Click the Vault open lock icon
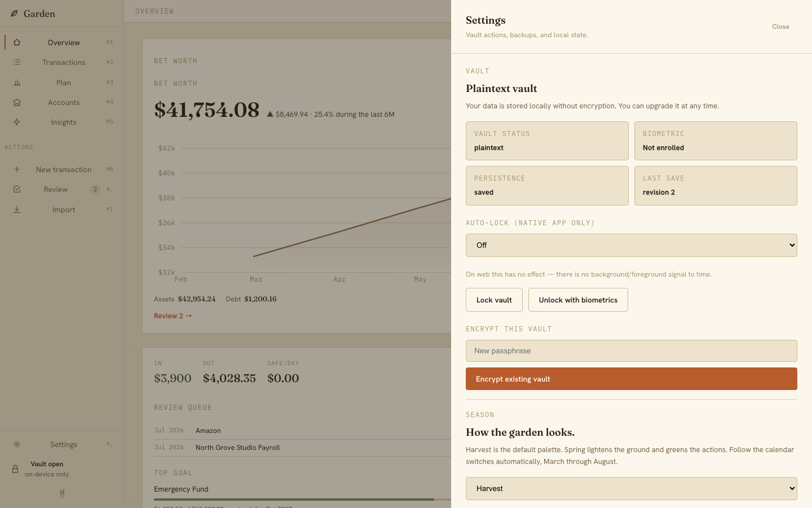Screen dimensions: 812x508 click(15, 469)
